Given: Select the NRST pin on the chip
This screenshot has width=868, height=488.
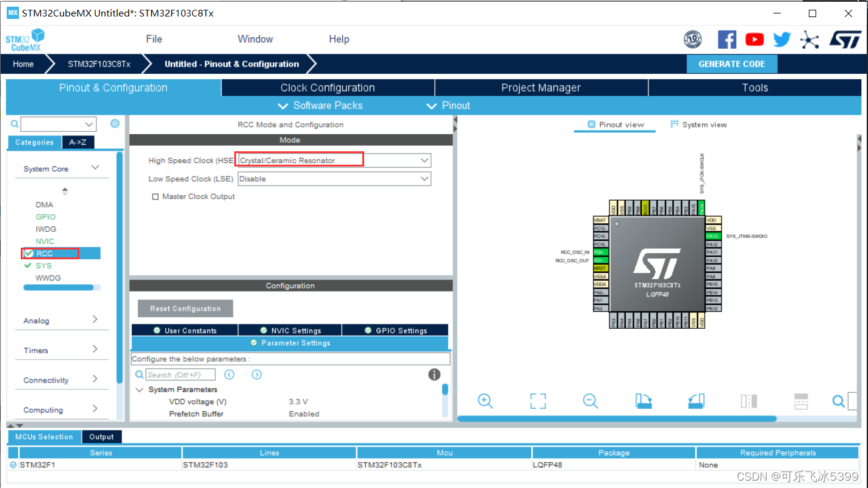Looking at the screenshot, I should click(600, 268).
